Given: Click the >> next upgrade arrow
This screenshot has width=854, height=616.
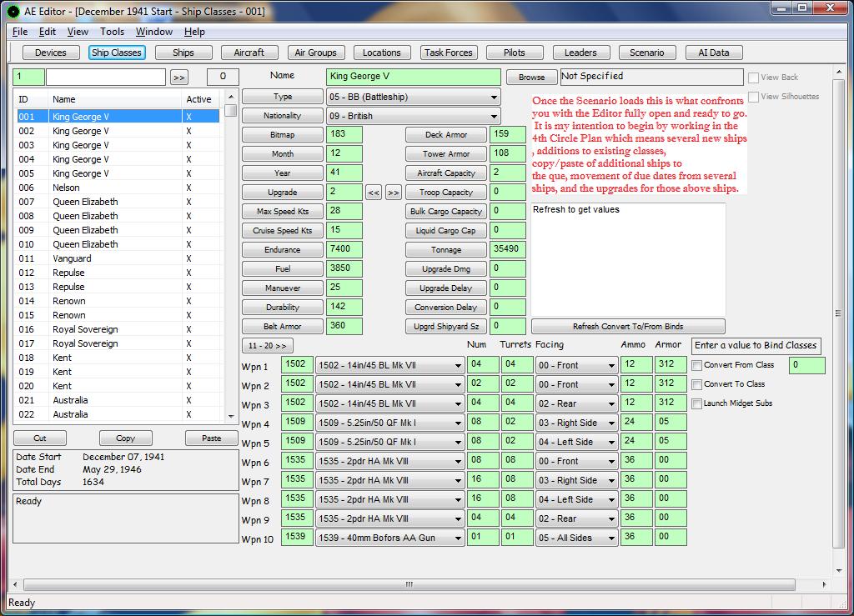Looking at the screenshot, I should point(394,193).
